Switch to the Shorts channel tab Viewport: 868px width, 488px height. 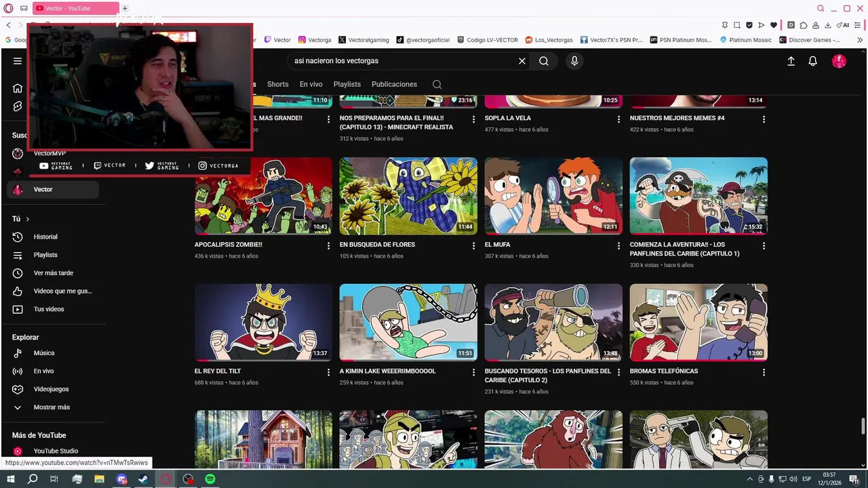coord(278,84)
